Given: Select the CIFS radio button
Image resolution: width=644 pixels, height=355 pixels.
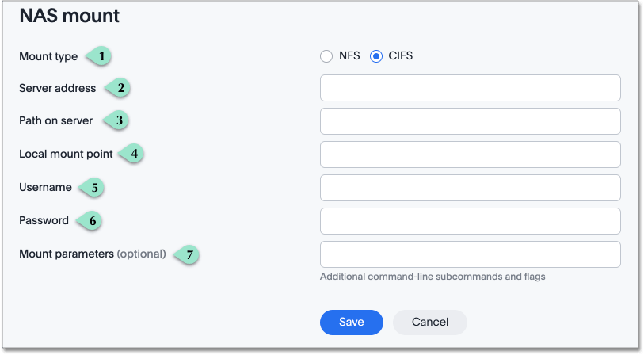Looking at the screenshot, I should click(x=375, y=56).
